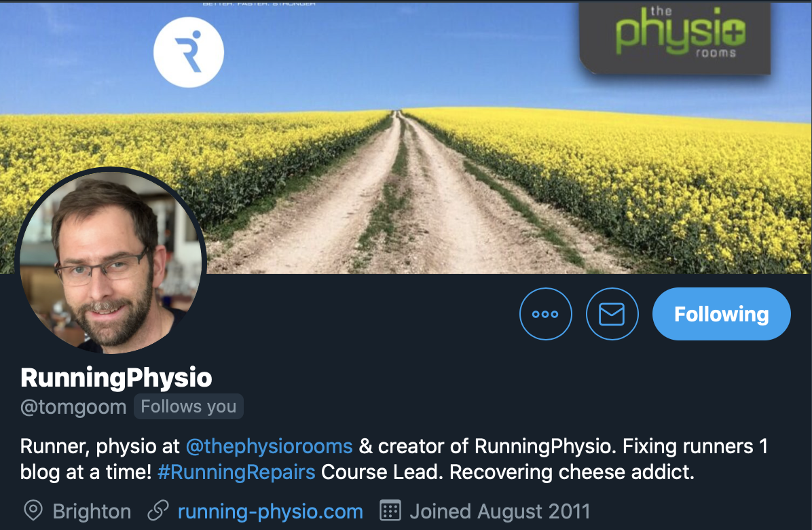Click the @tomgoom handle
812x530 pixels.
click(73, 407)
